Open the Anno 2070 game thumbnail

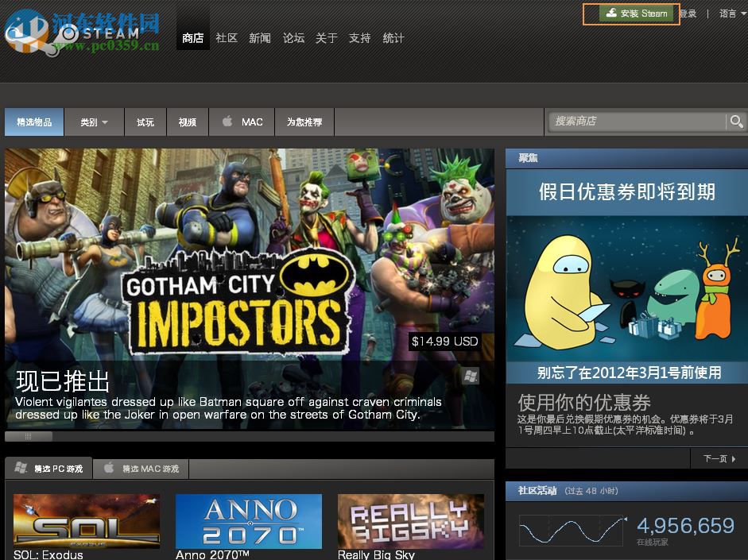tap(249, 521)
